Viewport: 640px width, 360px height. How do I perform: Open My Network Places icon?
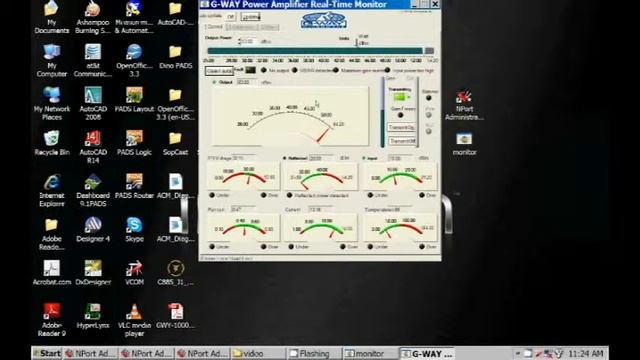coord(52,104)
